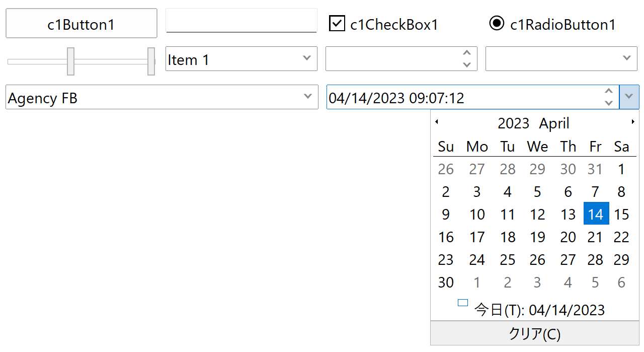Select May 3 in the last row

[x=537, y=283]
